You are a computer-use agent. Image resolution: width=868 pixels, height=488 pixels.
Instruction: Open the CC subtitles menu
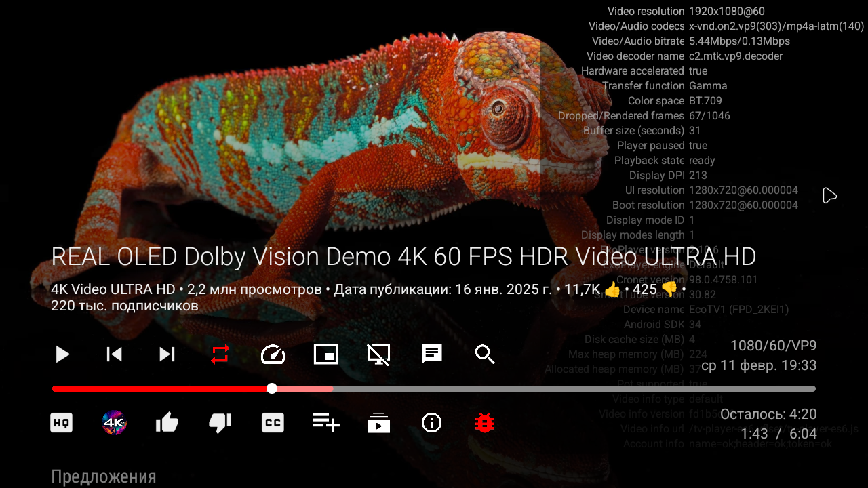[x=273, y=423]
